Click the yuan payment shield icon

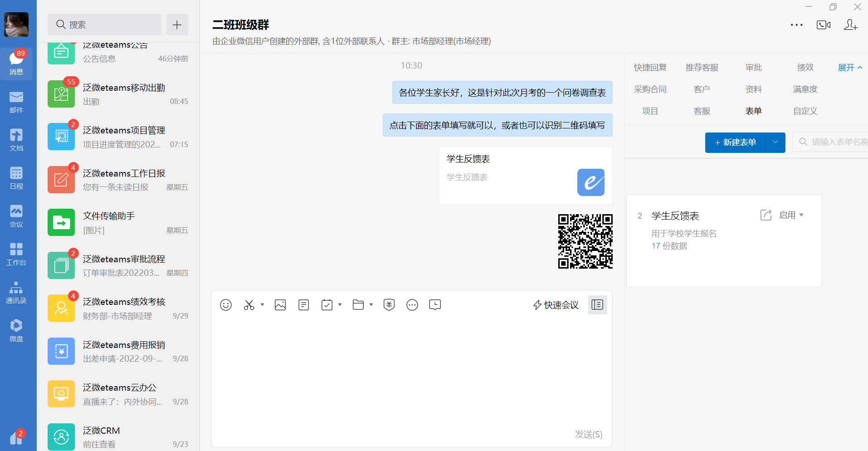coord(389,305)
